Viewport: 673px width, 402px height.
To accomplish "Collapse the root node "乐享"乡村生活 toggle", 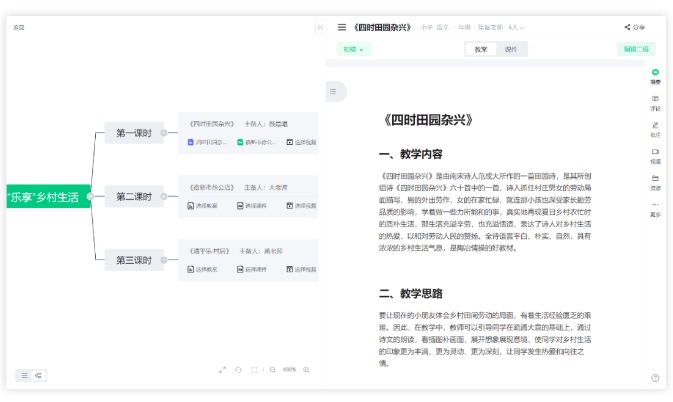I will point(90,196).
